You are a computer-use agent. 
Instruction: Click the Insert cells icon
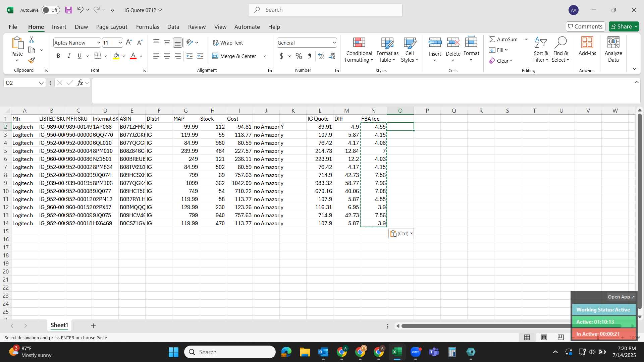pyautogui.click(x=435, y=43)
